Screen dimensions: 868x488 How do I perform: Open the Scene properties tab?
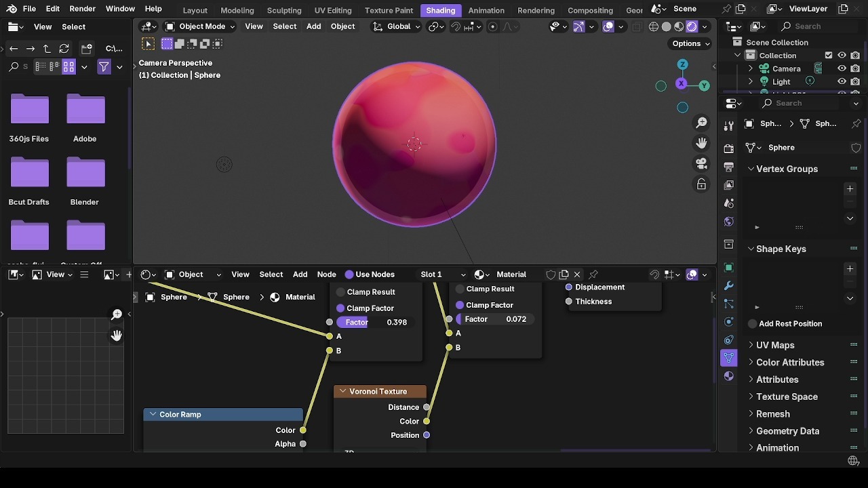tap(729, 203)
